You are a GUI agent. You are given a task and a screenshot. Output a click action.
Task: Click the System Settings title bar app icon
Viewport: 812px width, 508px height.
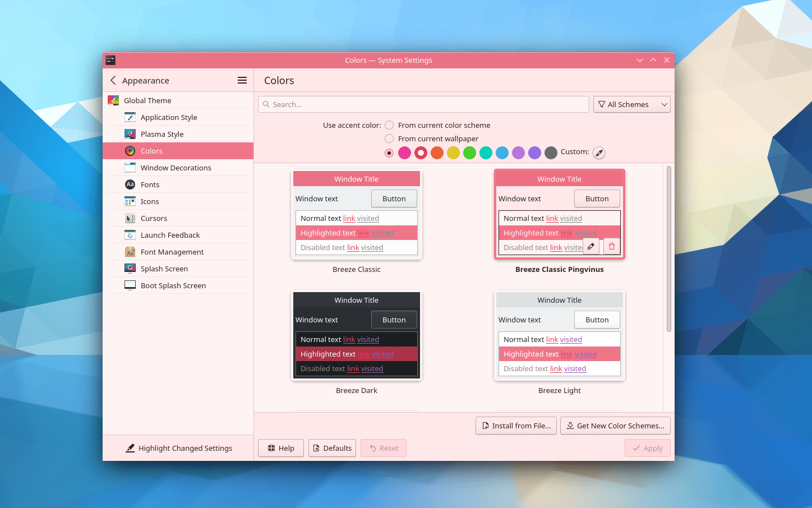tap(110, 60)
